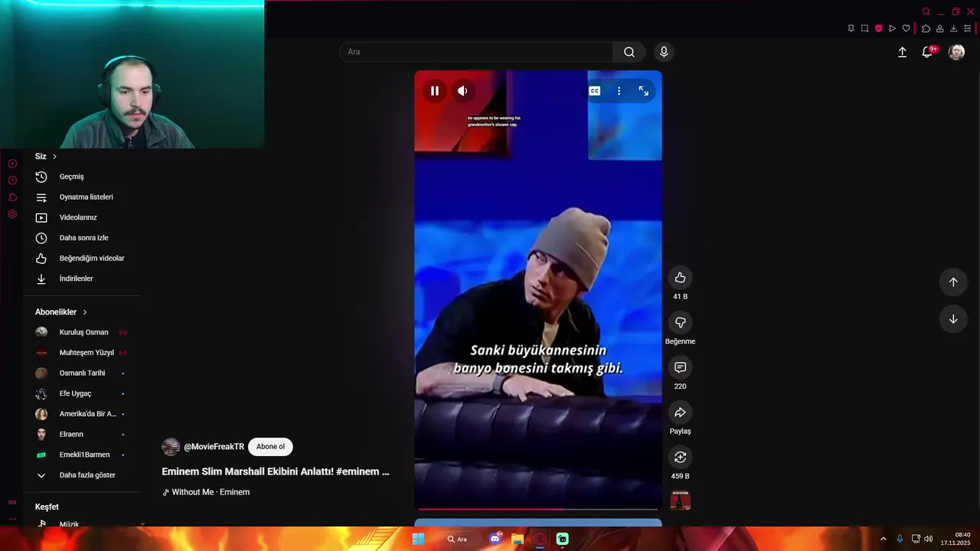Dislike the Short via Beğenme button

click(x=680, y=322)
